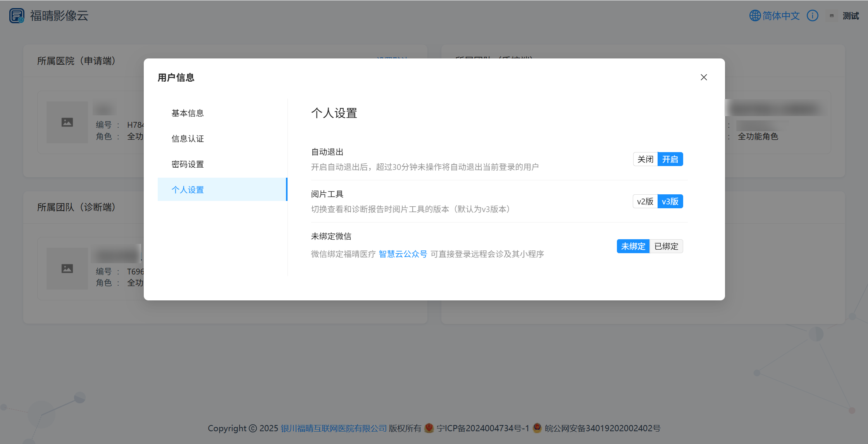
Task: Open the 测试 user menu
Action: (851, 16)
